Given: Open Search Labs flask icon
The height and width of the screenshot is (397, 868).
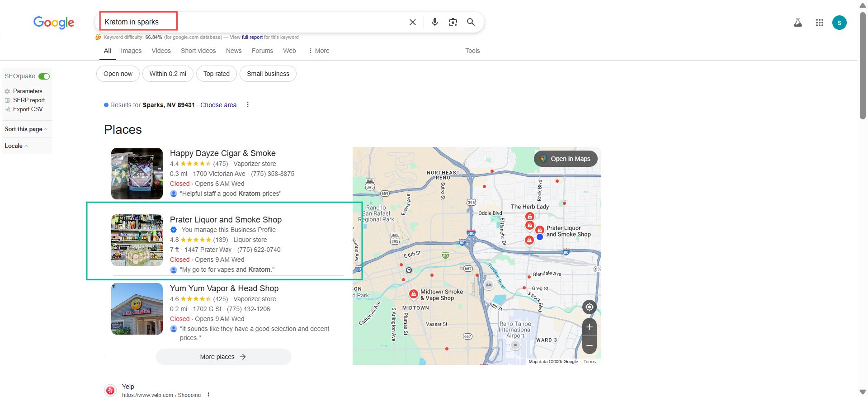Looking at the screenshot, I should pyautogui.click(x=798, y=23).
